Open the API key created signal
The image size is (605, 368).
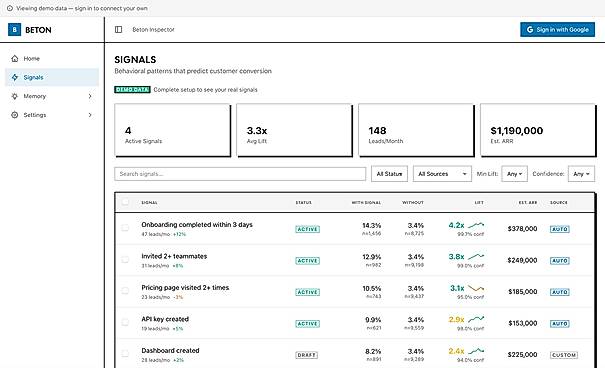[x=165, y=319]
